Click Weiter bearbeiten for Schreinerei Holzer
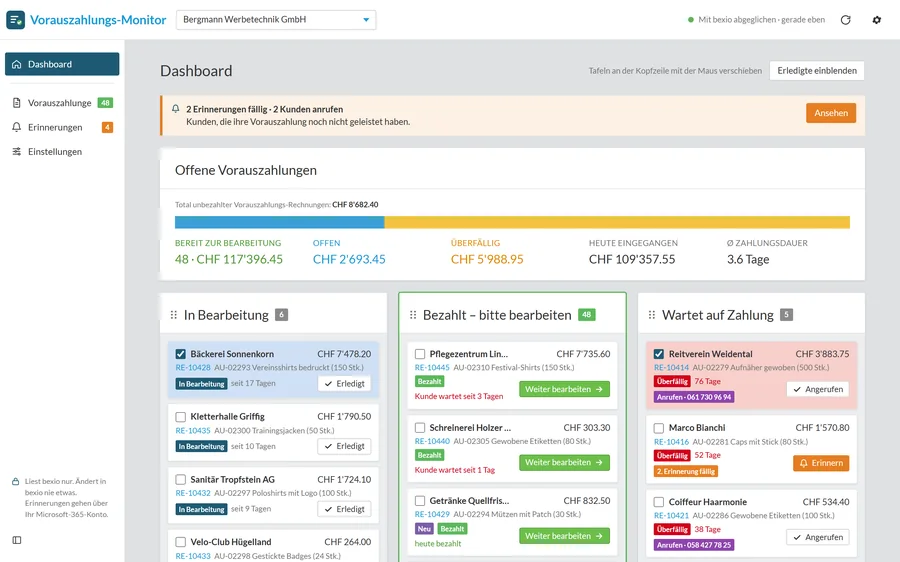Screen dimensions: 900x562 tap(564, 463)
